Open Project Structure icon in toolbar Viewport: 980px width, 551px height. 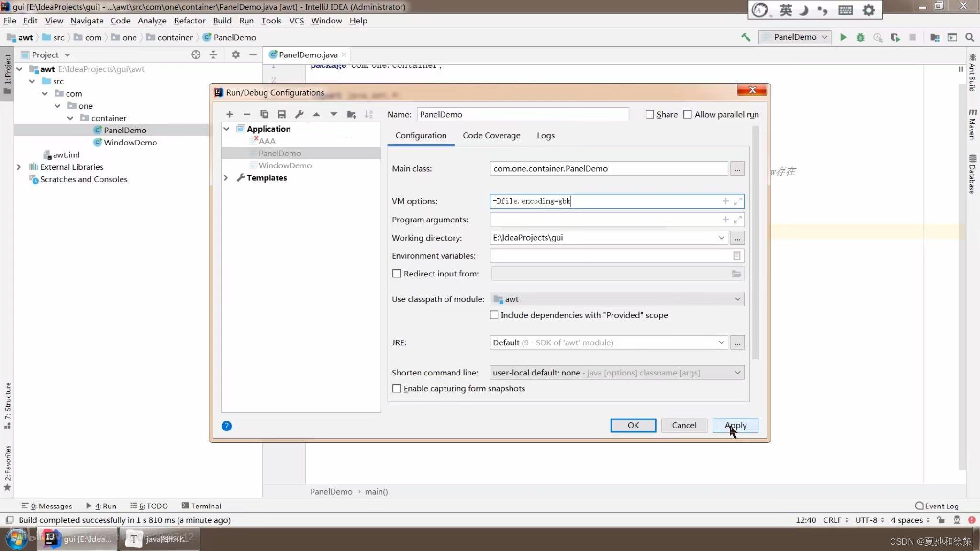[935, 37]
